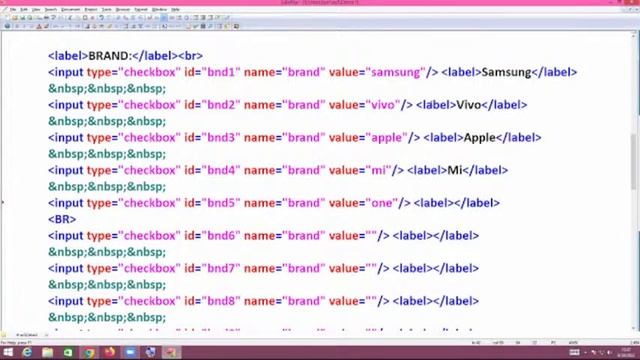This screenshot has height=360, width=640.
Task: Switch to Google Chrome on the taskbar
Action: [89, 352]
